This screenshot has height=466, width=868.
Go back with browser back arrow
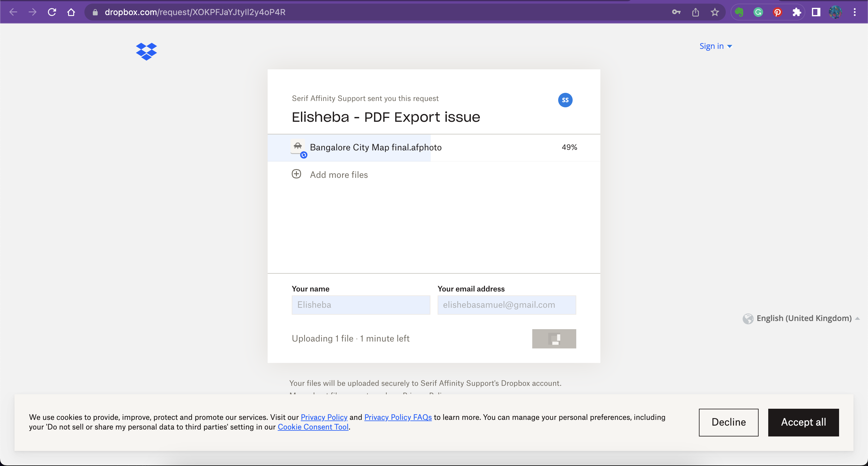(x=13, y=12)
